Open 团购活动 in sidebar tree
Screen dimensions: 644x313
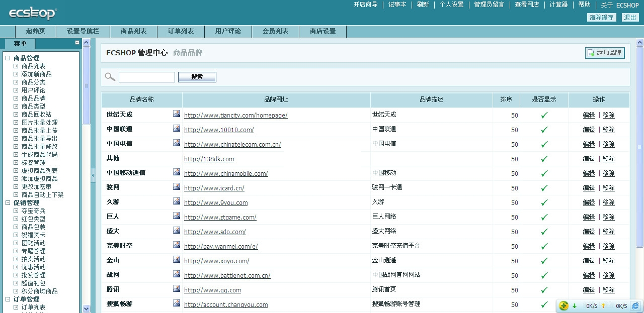point(33,243)
